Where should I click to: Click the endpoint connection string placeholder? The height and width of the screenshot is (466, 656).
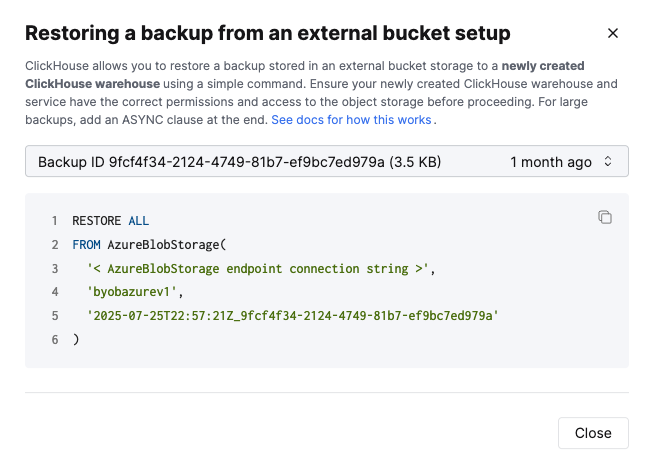coord(258,268)
